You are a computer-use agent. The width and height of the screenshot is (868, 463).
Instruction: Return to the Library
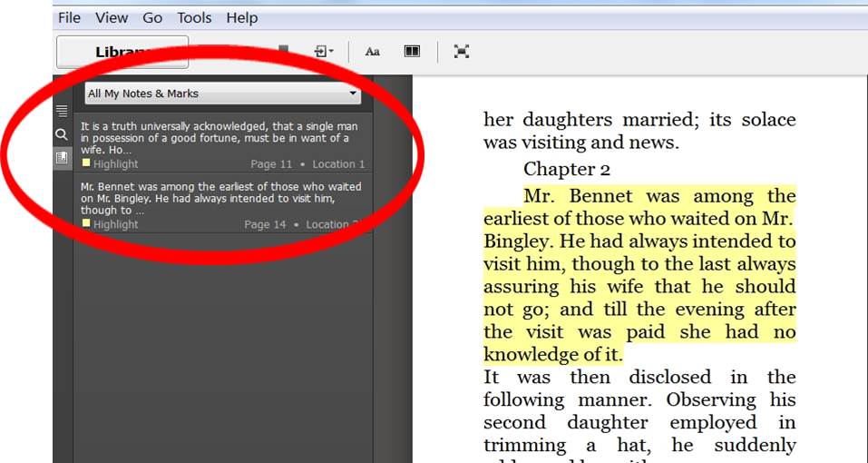coord(122,52)
